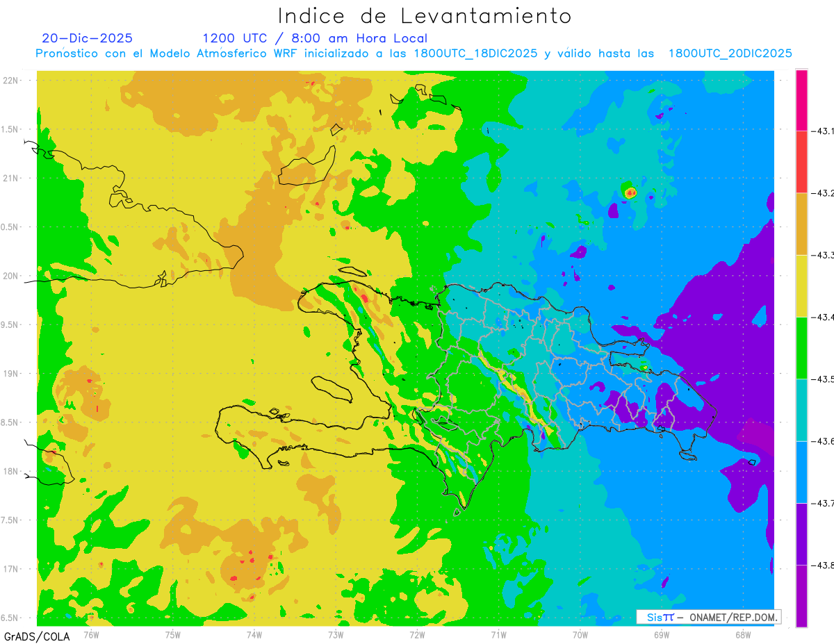This screenshot has height=644, width=834.
Task: Select the date label '20-Dic-2025'
Action: pyautogui.click(x=87, y=38)
